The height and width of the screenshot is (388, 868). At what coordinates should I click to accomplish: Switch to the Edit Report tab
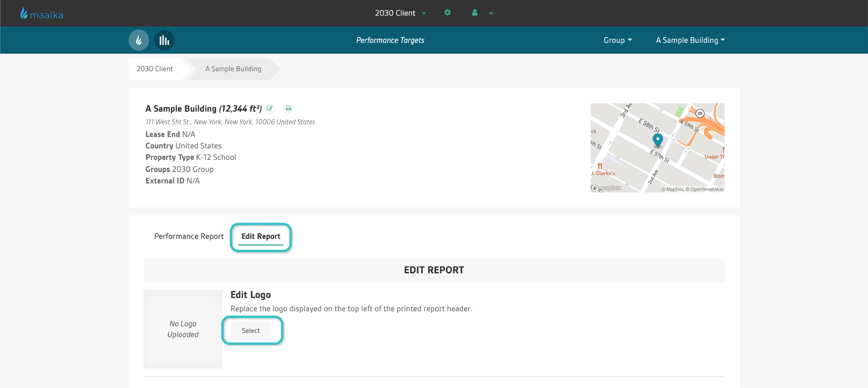(x=261, y=237)
